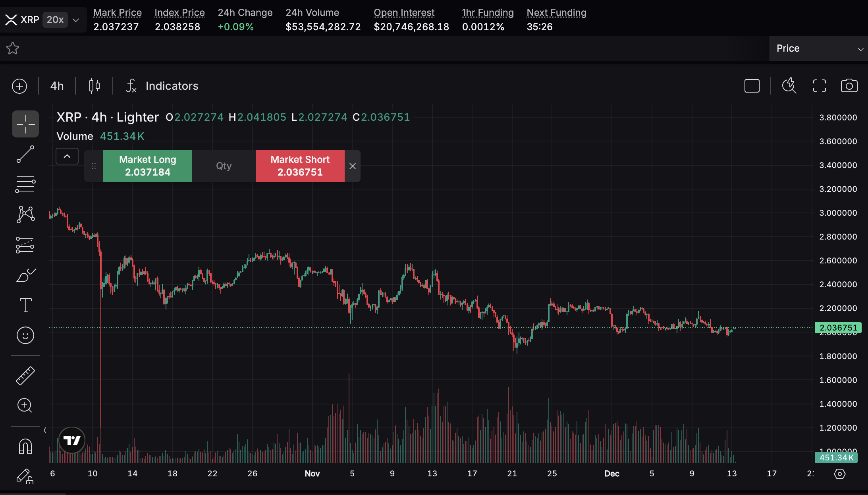
Task: Open the emoji icons tool
Action: click(x=25, y=335)
